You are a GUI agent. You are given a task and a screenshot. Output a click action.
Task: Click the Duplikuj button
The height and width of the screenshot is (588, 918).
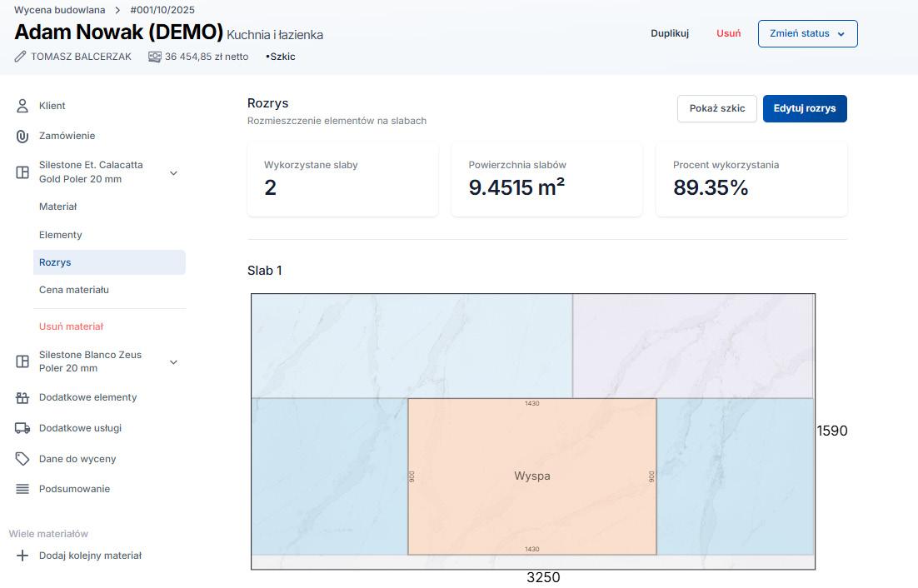(x=670, y=33)
